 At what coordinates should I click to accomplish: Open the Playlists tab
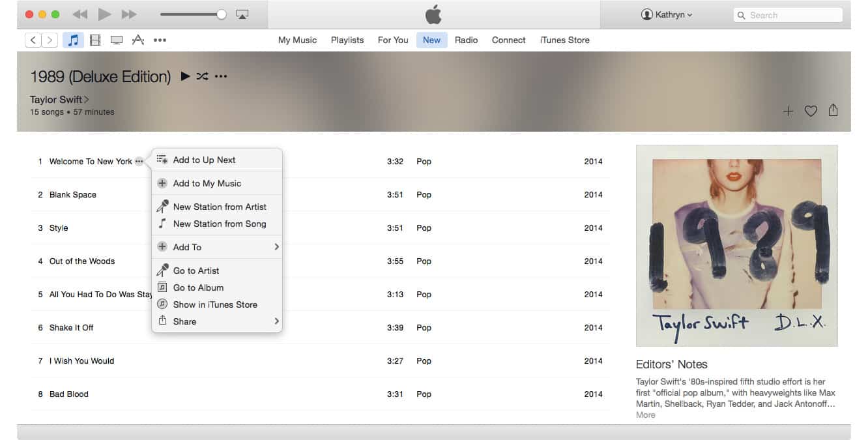(x=347, y=40)
